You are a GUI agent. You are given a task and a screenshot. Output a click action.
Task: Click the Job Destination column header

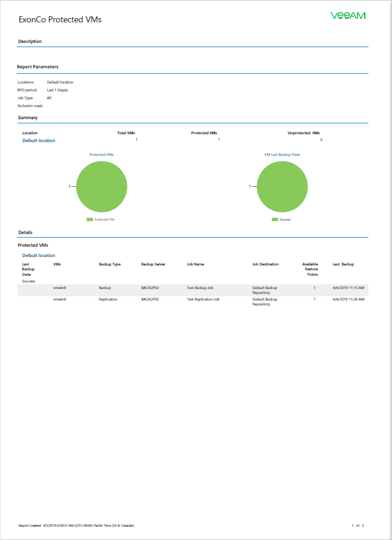pos(265,264)
